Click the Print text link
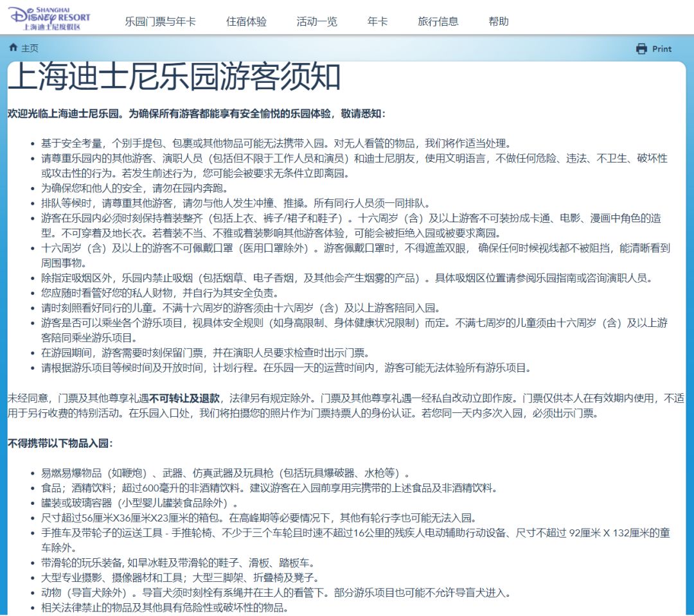This screenshot has height=616, width=694. (662, 49)
